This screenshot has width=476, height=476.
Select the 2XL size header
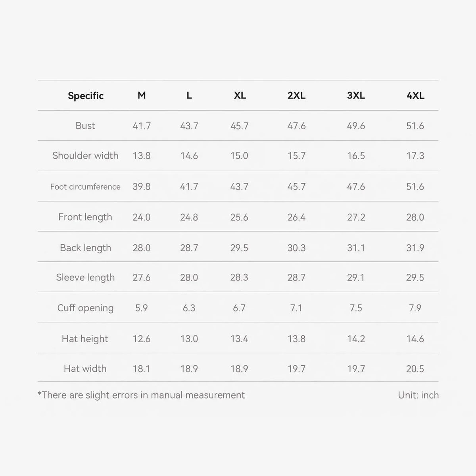[x=297, y=96]
